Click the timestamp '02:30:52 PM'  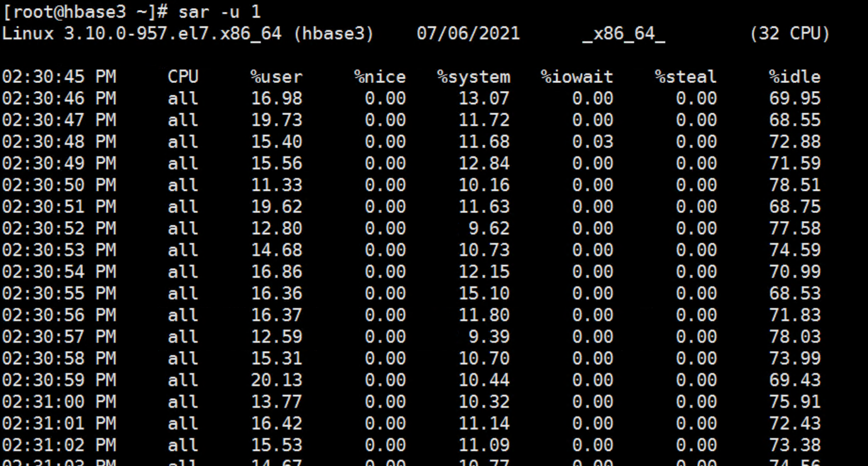click(59, 229)
